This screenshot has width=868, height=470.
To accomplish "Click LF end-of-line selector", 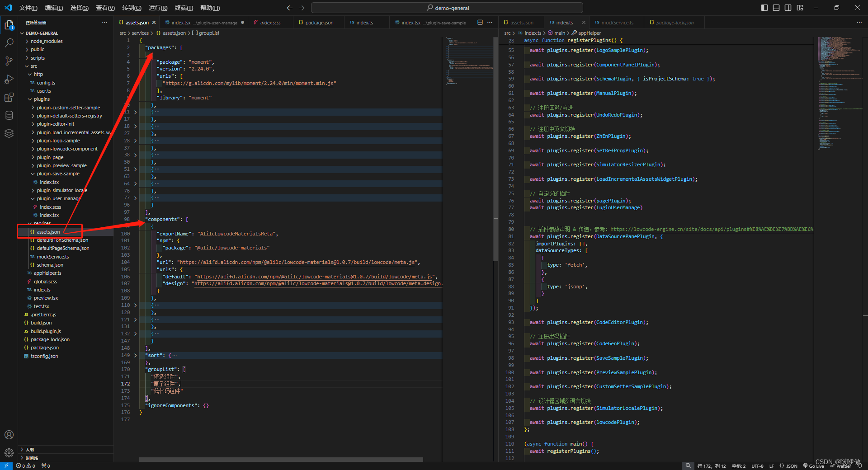I will tap(771, 466).
